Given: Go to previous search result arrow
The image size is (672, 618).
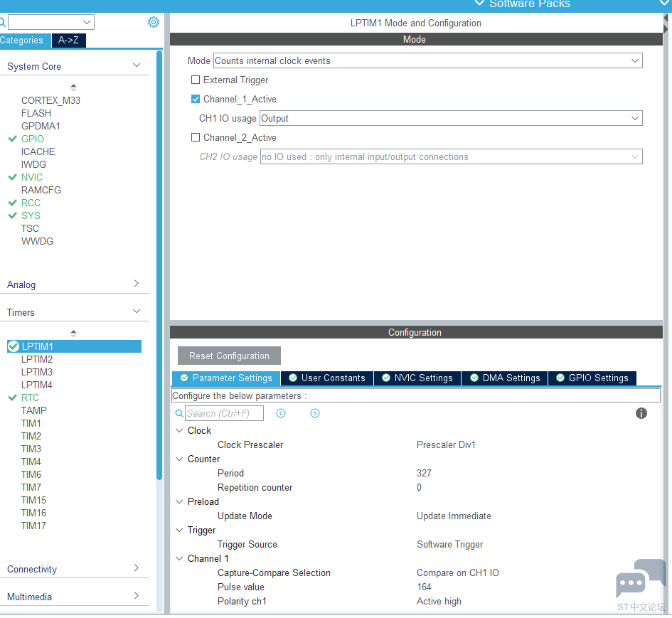Looking at the screenshot, I should point(281,413).
